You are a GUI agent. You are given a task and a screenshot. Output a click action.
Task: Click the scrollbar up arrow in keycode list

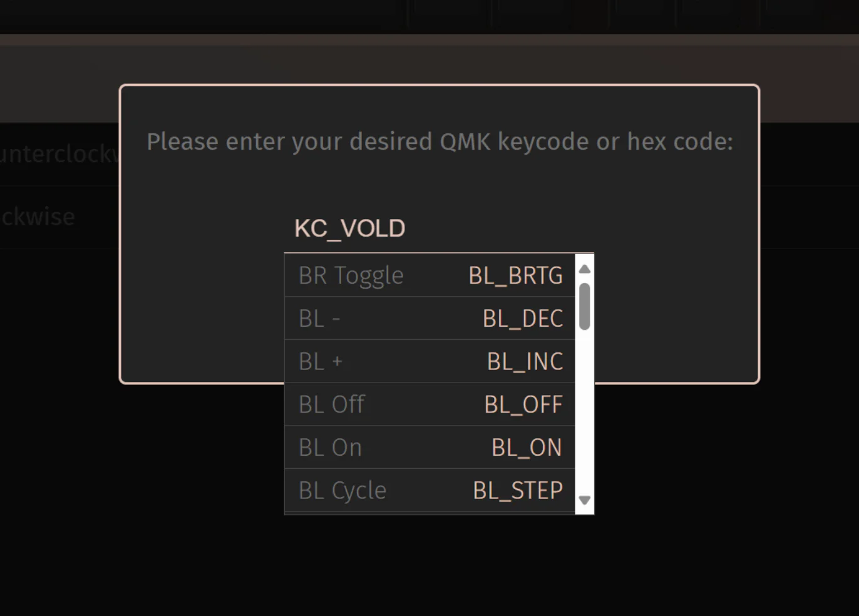tap(584, 269)
